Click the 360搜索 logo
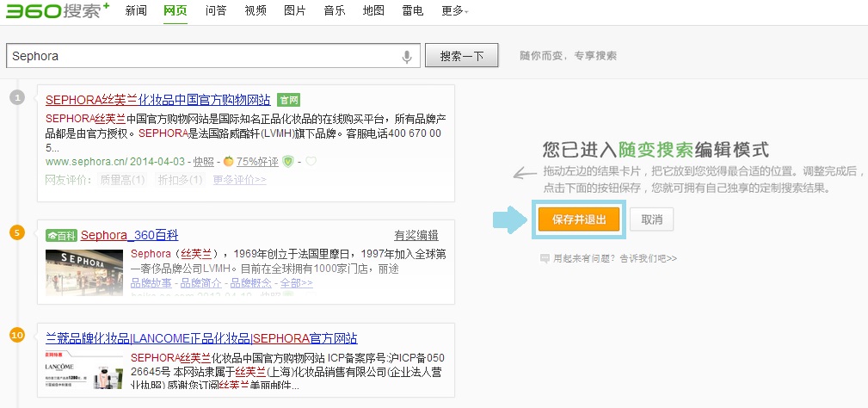The height and width of the screenshot is (408, 868). tap(56, 11)
